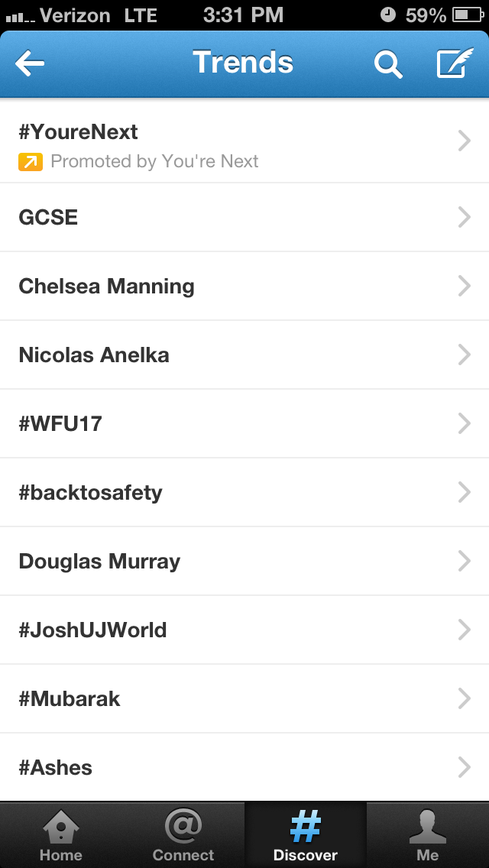Viewport: 489px width, 868px height.
Task: Open the #YoureNext promoted trend
Action: [x=78, y=132]
